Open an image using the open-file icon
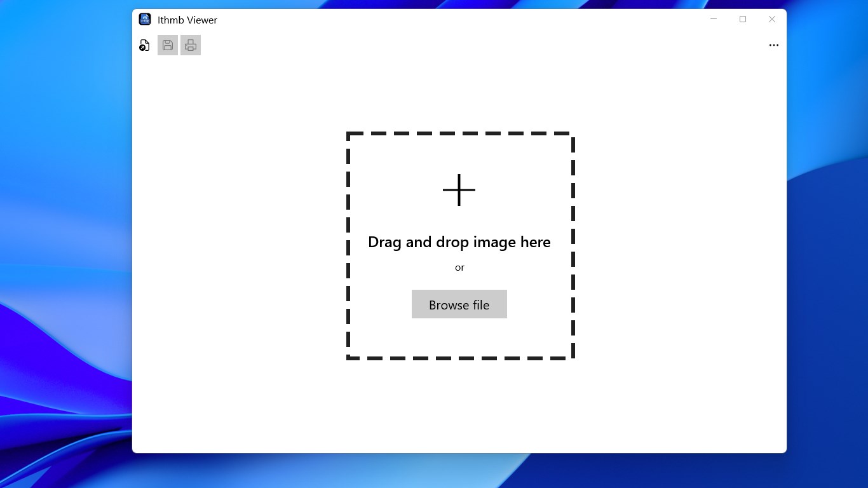This screenshot has height=488, width=868. 144,45
